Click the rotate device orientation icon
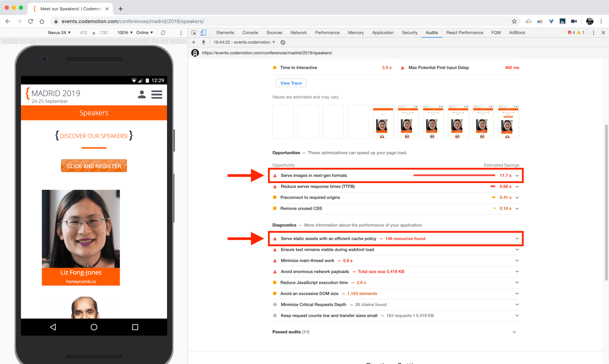The height and width of the screenshot is (364, 609). click(x=163, y=33)
